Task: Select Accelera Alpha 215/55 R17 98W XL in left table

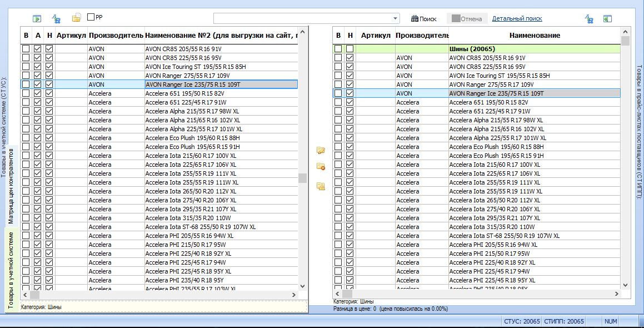Action: tap(221, 111)
